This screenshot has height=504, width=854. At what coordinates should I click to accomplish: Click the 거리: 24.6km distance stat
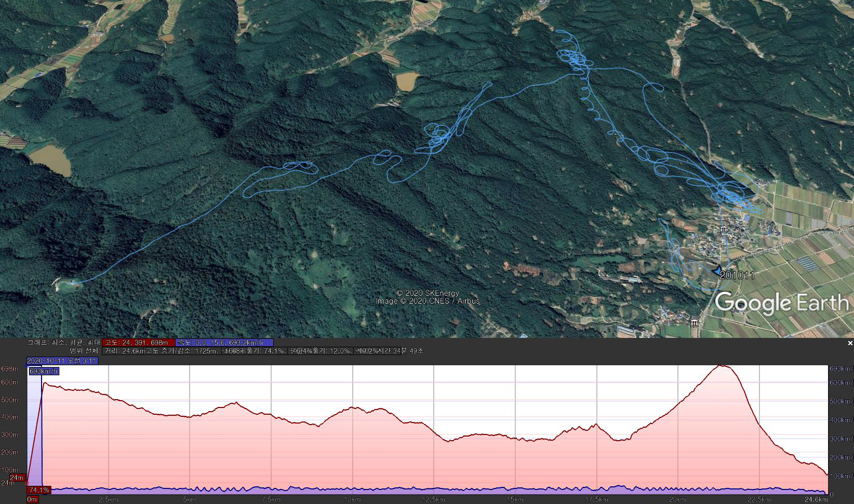point(124,351)
